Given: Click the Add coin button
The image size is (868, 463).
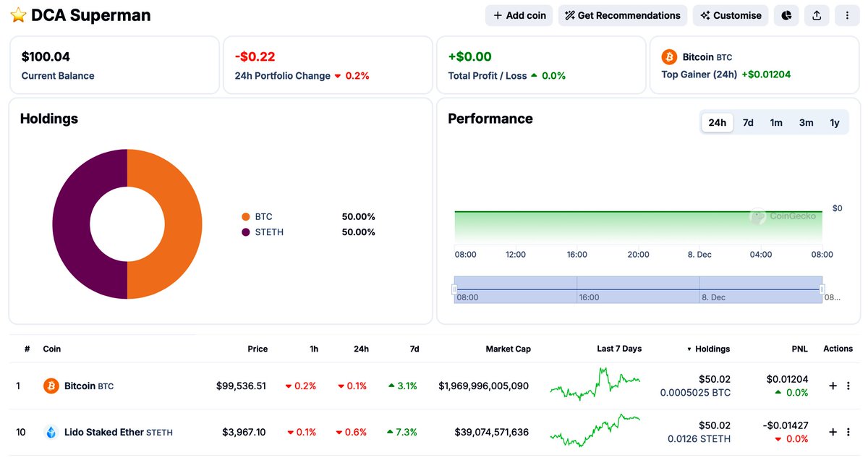Looking at the screenshot, I should pos(519,15).
